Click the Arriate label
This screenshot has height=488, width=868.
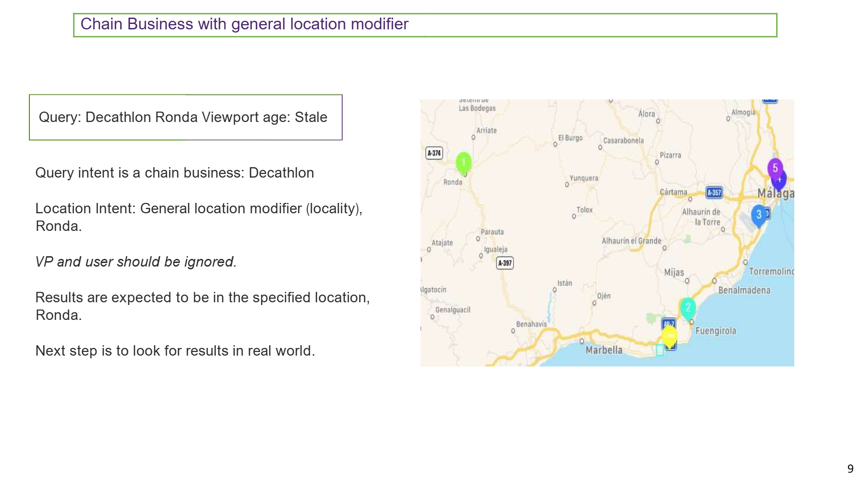click(486, 131)
